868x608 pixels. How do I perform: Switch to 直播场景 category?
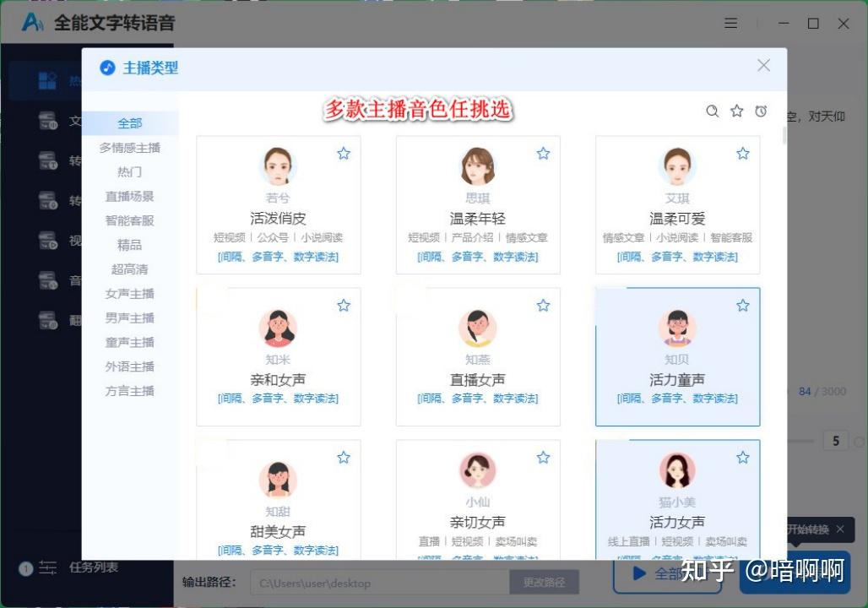(x=130, y=197)
